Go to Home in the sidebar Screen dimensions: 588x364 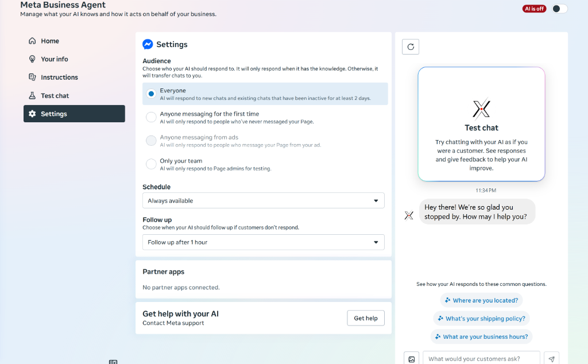[74, 41]
